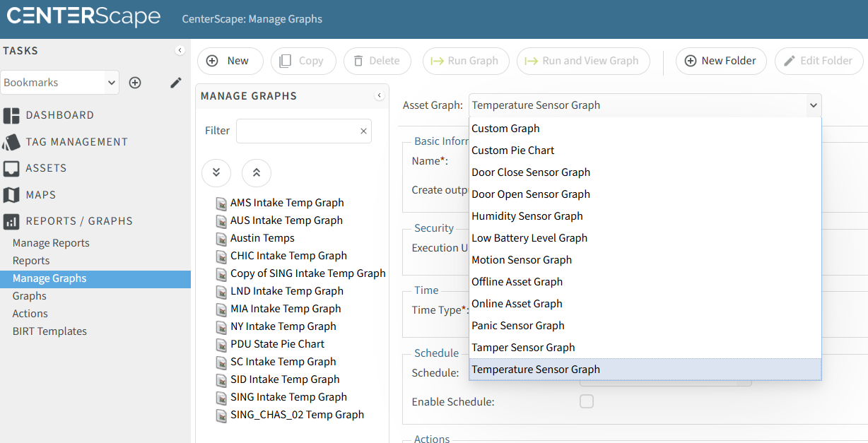Select SING_CHAS_02 Temp Graph entry

[297, 415]
